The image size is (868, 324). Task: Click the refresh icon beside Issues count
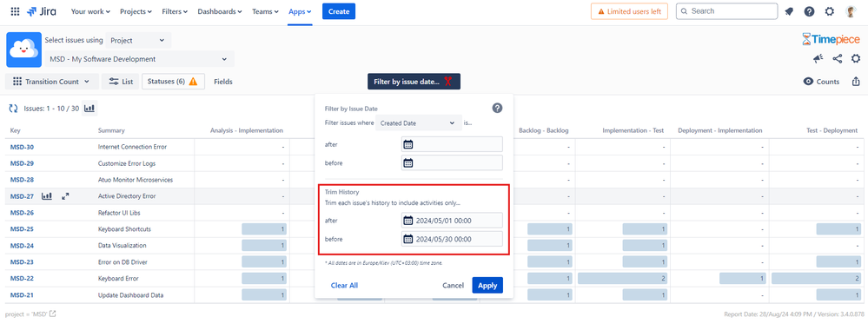14,109
